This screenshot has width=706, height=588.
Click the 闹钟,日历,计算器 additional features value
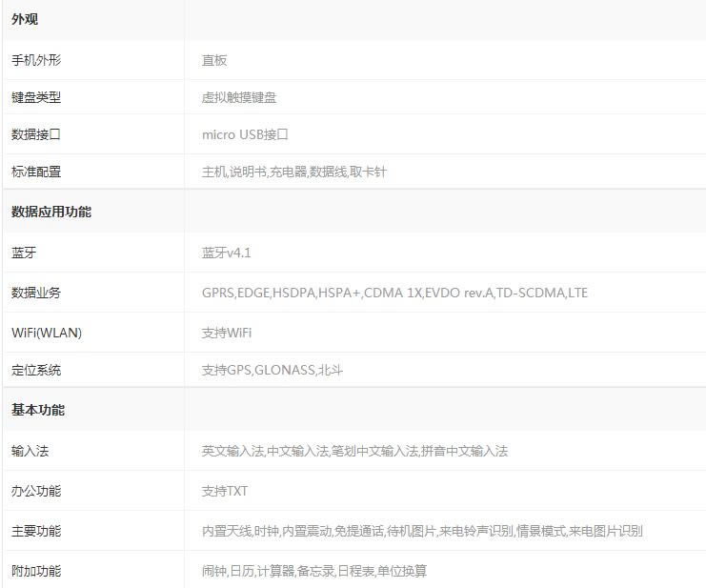[x=314, y=571]
